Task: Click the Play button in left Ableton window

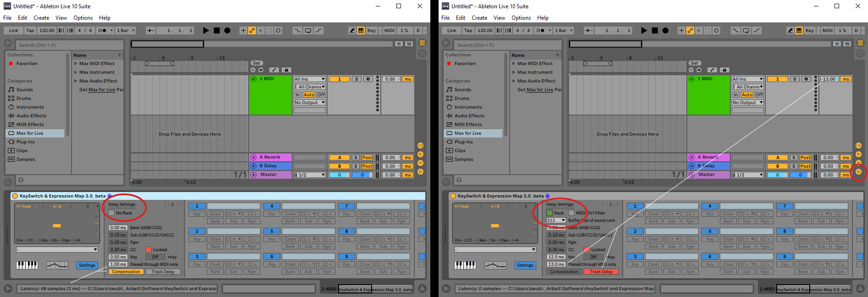Action: pos(206,31)
